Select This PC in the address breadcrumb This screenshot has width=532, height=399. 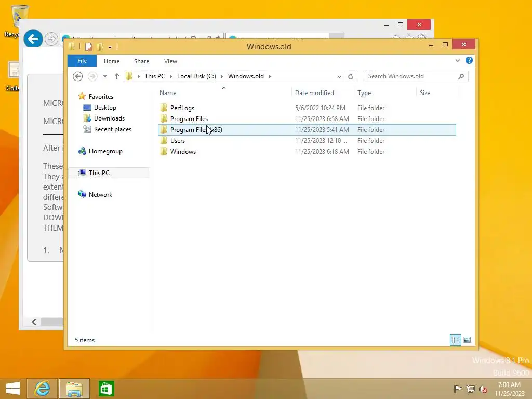155,76
